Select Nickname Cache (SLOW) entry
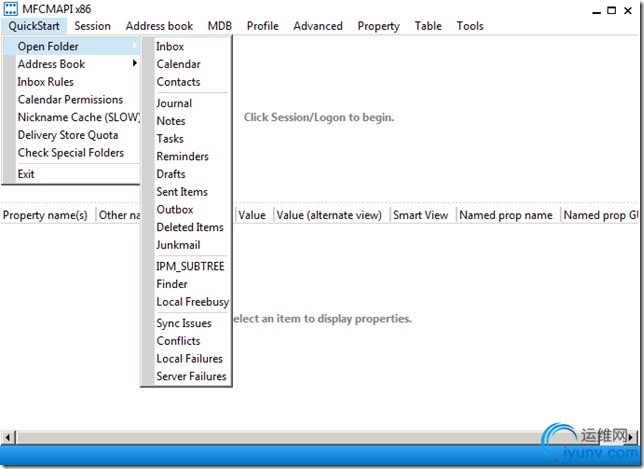 [72, 117]
